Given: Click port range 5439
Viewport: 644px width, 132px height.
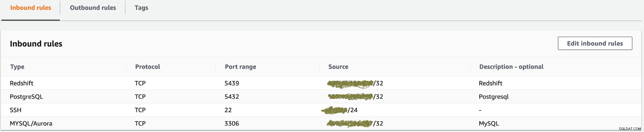Looking at the screenshot, I should click(232, 83).
